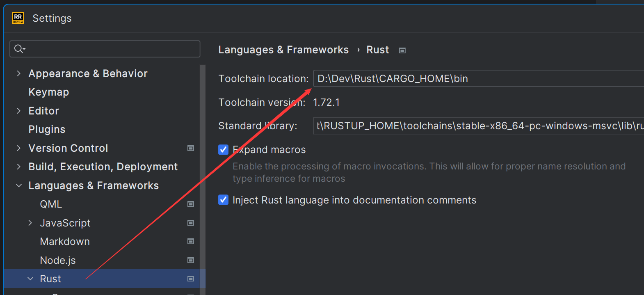This screenshot has height=295, width=644.
Task: Click project-level icon next to Rust breadcrumb
Action: (x=402, y=50)
